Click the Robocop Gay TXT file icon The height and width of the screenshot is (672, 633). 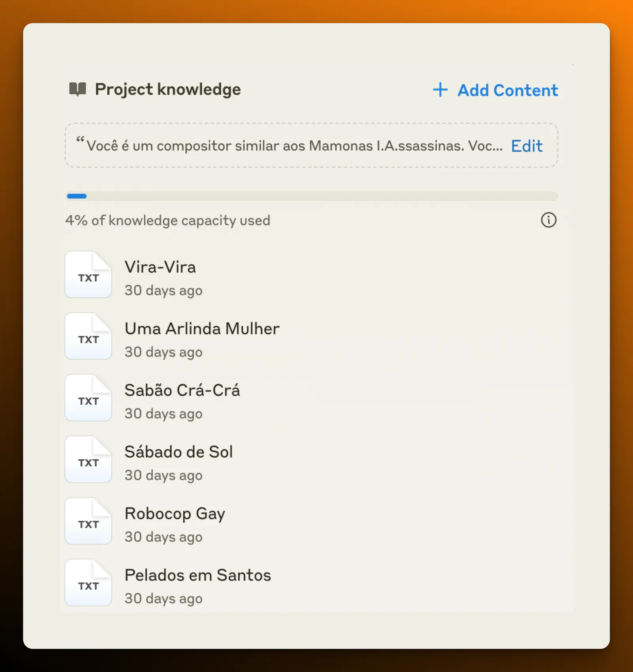[x=88, y=521]
